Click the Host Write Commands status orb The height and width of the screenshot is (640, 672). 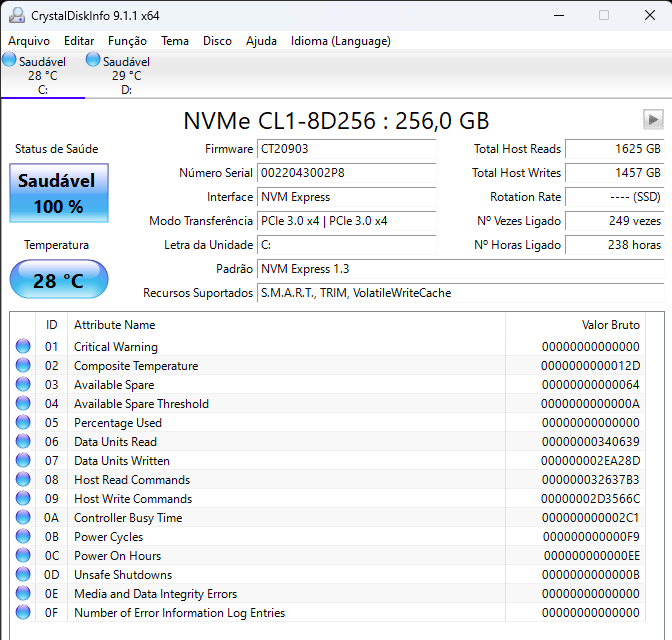click(x=23, y=498)
